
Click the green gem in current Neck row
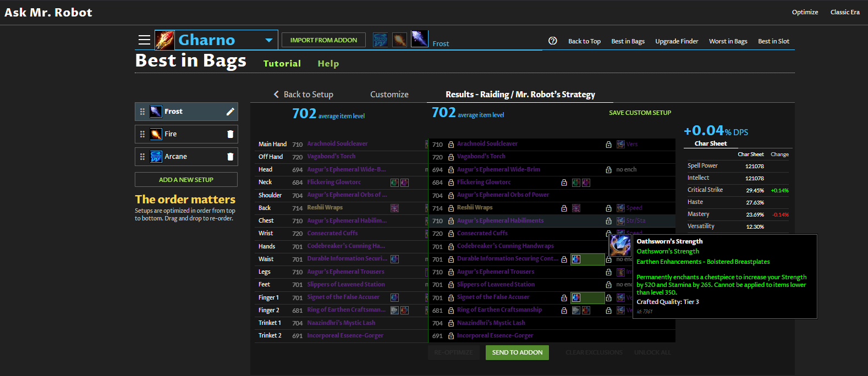click(394, 183)
